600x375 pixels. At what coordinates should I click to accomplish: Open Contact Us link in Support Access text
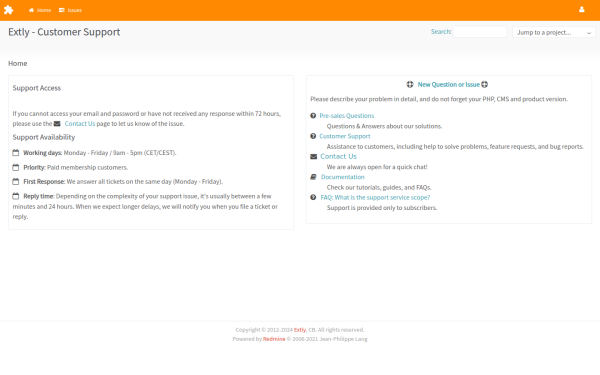click(80, 124)
